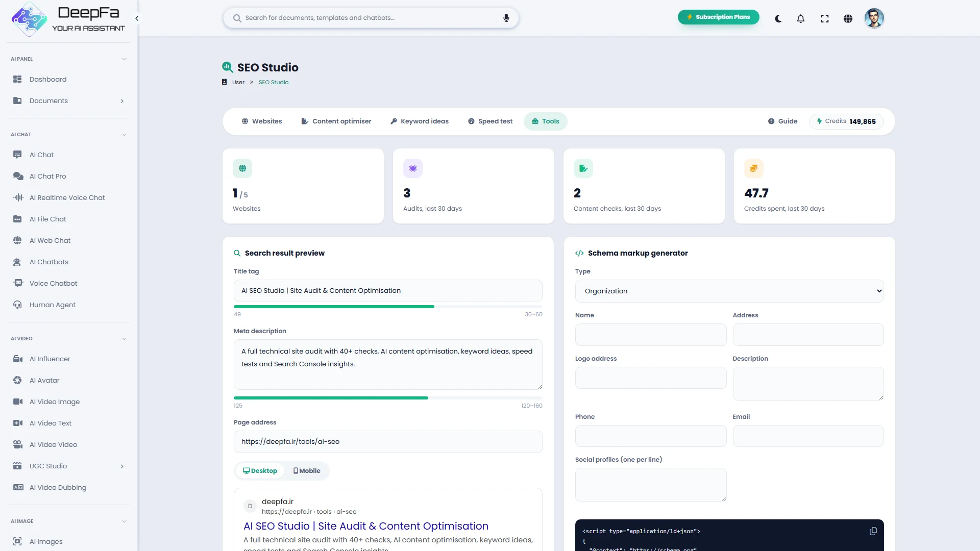Click the Credits 149,865 badge

846,121
